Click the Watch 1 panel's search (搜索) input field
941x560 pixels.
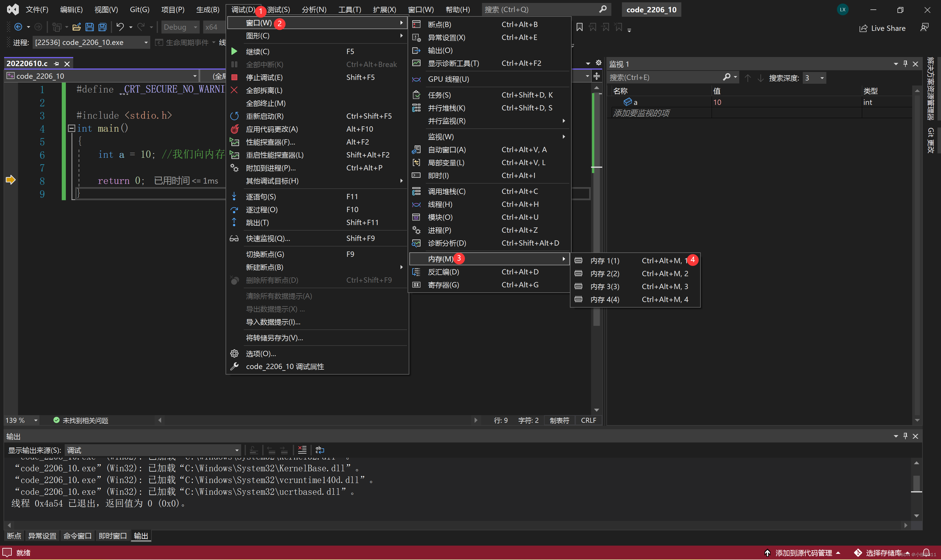pyautogui.click(x=665, y=78)
